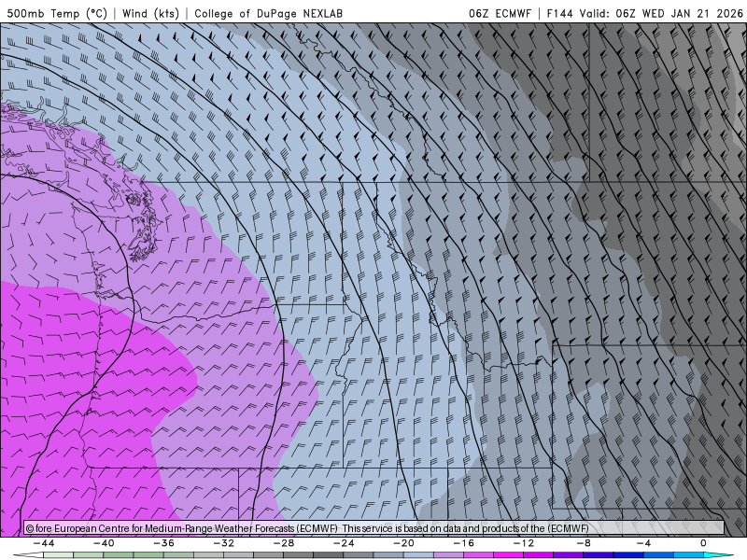Click the -4 color scale label
Viewport: 747px width, 560px height.
point(644,543)
